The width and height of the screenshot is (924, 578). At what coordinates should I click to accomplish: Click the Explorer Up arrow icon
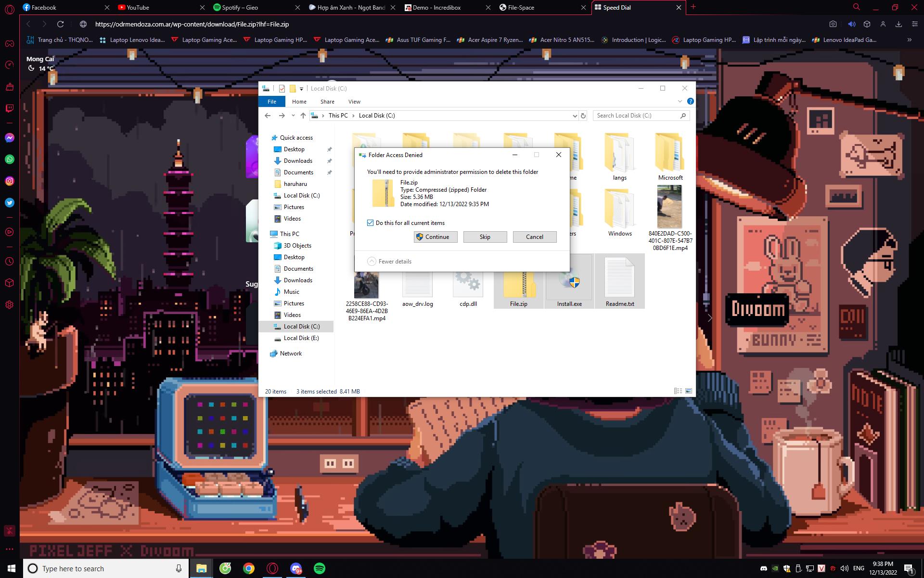tap(303, 116)
